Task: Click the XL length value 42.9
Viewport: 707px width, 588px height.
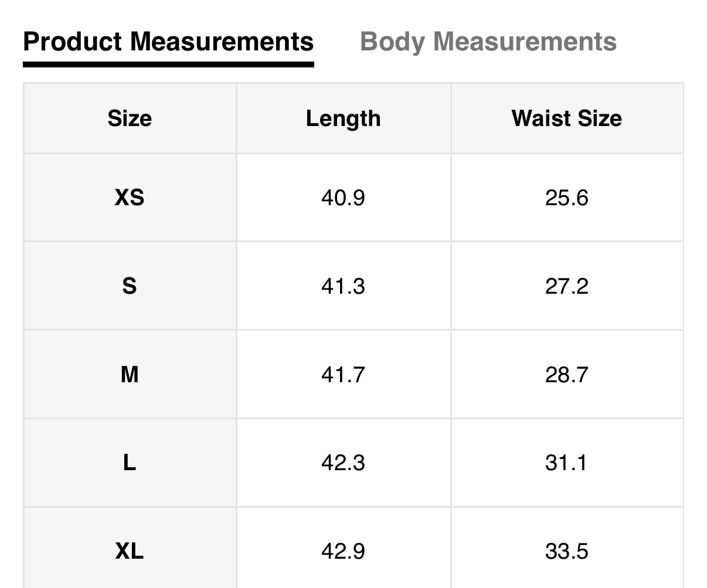Action: pos(343,551)
